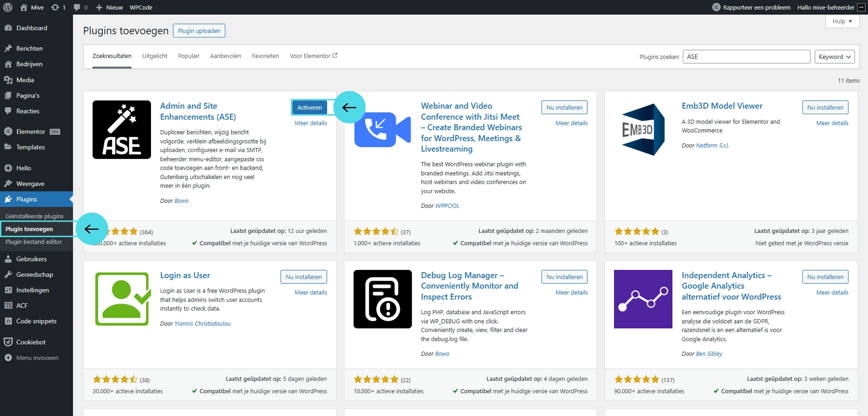868x416 pixels.
Task: Open Cookiebot settings in sidebar
Action: click(31, 342)
